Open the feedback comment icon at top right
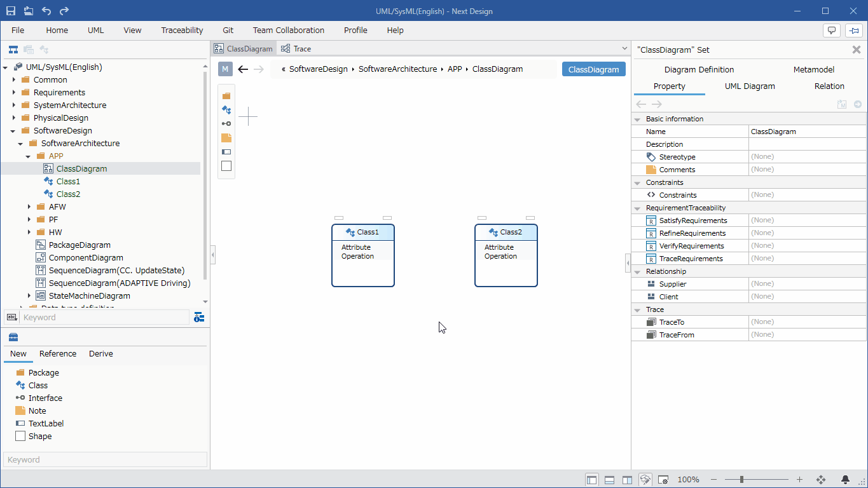The height and width of the screenshot is (488, 868). (832, 30)
